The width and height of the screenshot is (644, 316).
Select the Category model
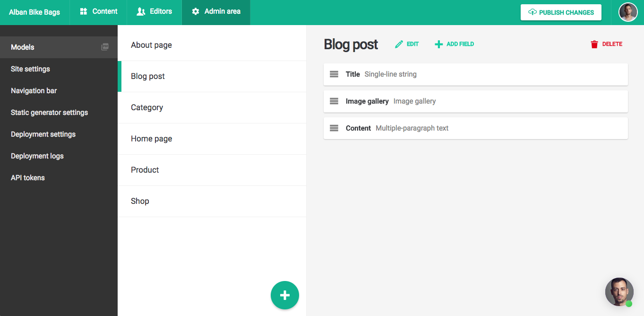pyautogui.click(x=212, y=107)
